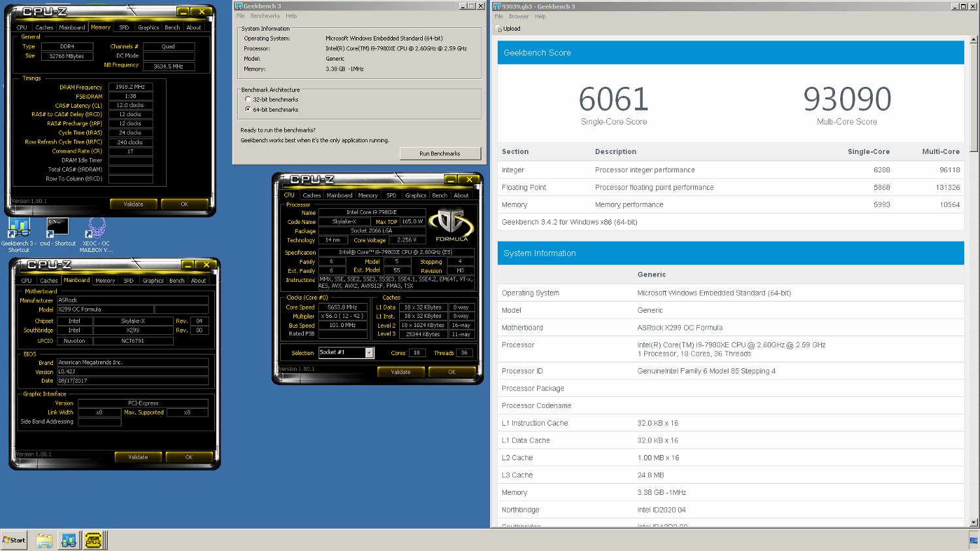This screenshot has width=980, height=551.
Task: Click OK in CPU tab CPU-Z window
Action: (x=451, y=371)
